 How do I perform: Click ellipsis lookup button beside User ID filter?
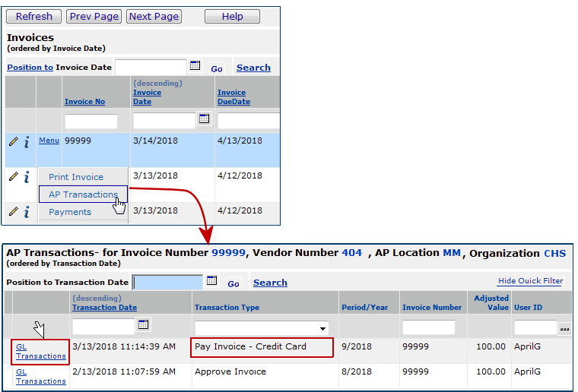(564, 328)
